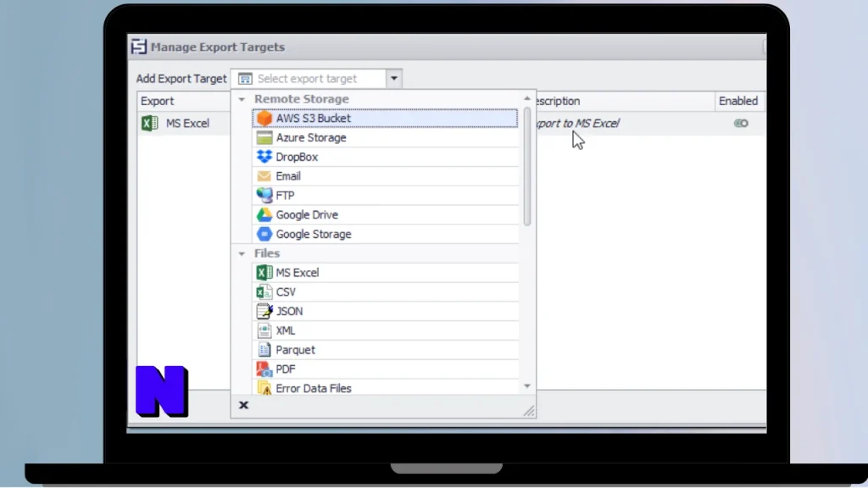
Task: Click the Add Export Target label
Action: (181, 79)
